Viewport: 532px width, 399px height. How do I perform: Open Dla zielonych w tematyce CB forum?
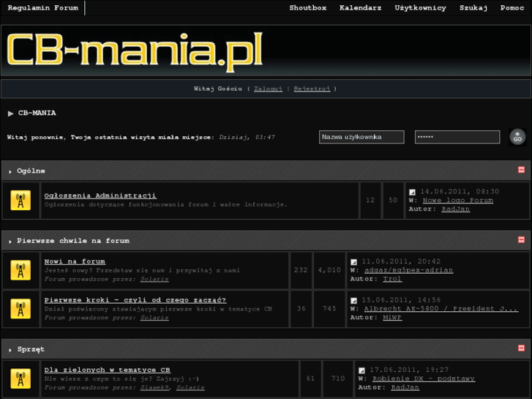[x=108, y=370]
